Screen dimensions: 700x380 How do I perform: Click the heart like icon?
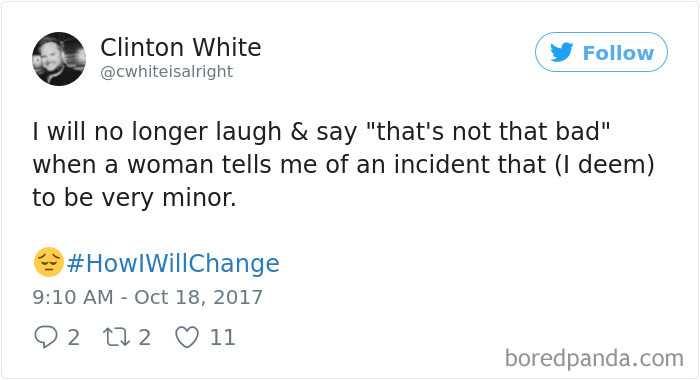click(187, 337)
